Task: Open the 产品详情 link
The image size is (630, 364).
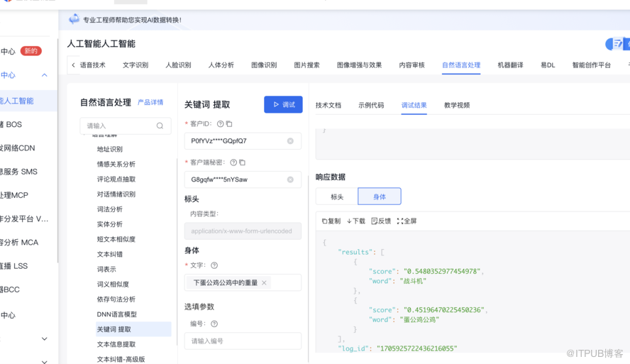Action: point(150,103)
